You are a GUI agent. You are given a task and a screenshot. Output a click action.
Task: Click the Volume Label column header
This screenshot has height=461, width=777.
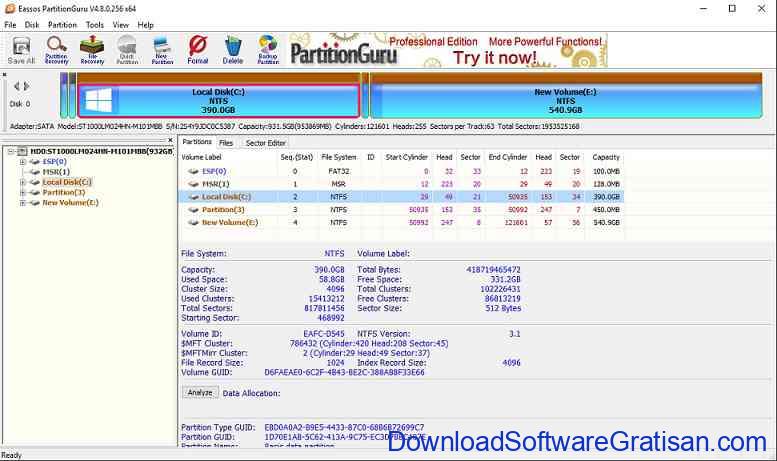[201, 158]
